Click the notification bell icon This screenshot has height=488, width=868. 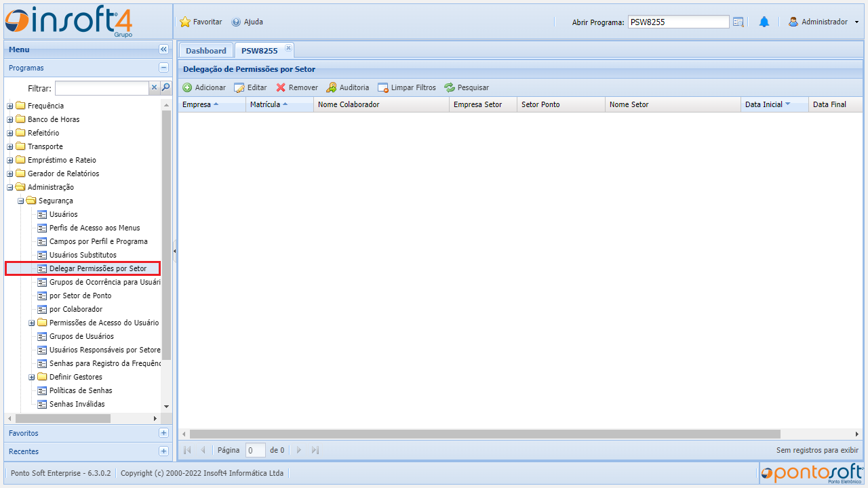point(764,22)
